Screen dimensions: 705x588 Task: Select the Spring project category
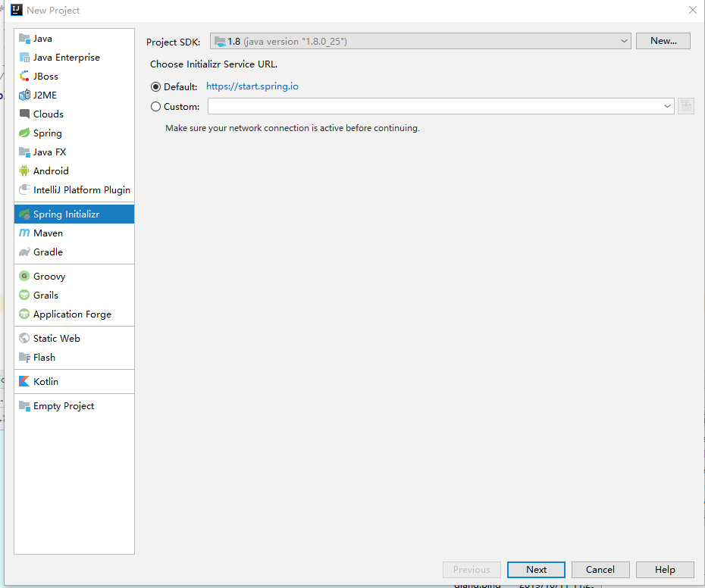(45, 133)
